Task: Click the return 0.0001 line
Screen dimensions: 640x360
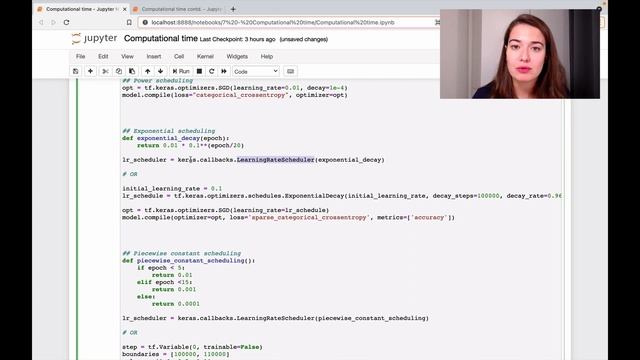Action: click(x=176, y=304)
